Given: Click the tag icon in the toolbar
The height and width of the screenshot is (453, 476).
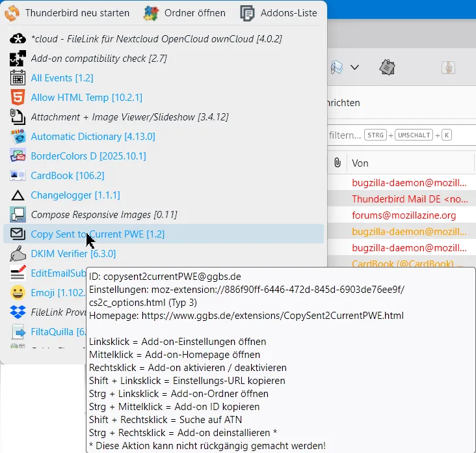Looking at the screenshot, I should click(x=337, y=67).
